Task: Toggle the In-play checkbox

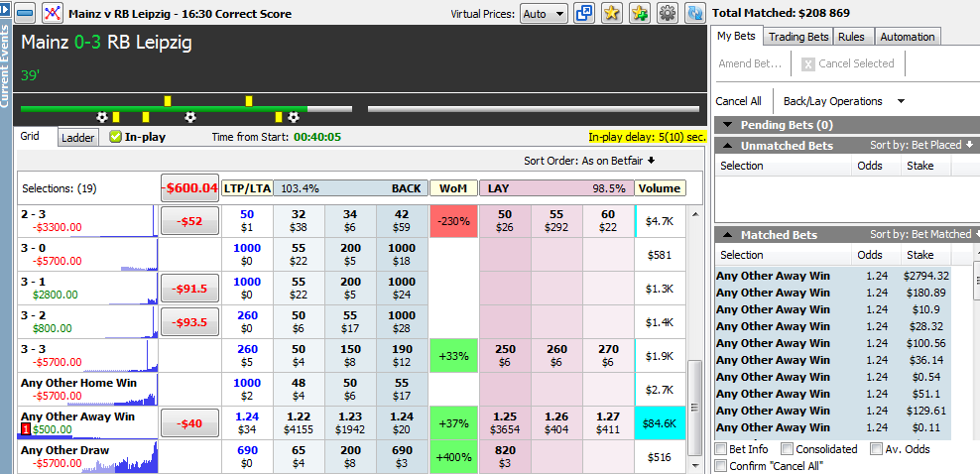Action: tap(115, 137)
